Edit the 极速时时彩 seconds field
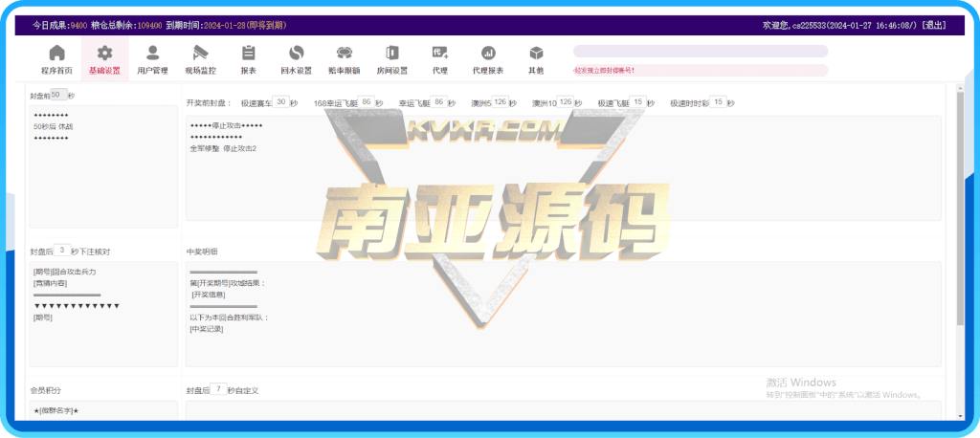 click(x=718, y=101)
